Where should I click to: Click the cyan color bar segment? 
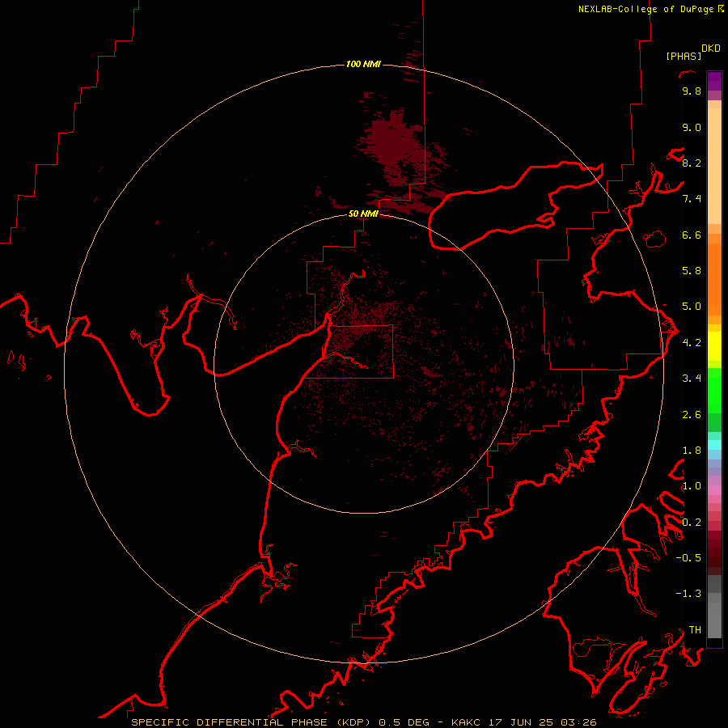point(714,445)
